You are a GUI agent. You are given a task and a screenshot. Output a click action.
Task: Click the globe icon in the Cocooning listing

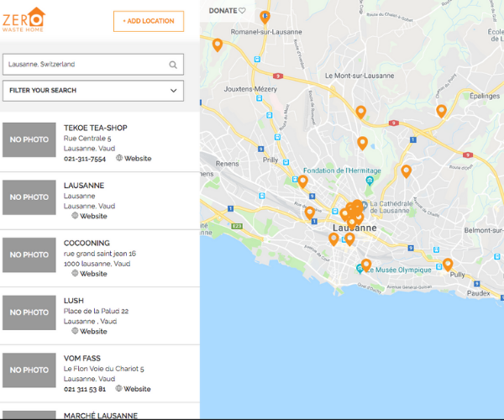[x=75, y=273]
